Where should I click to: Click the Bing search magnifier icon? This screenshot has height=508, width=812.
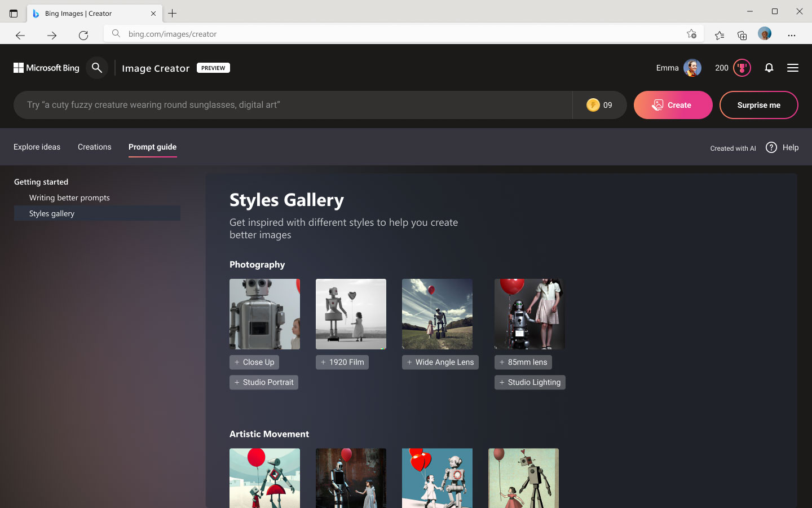[97, 68]
